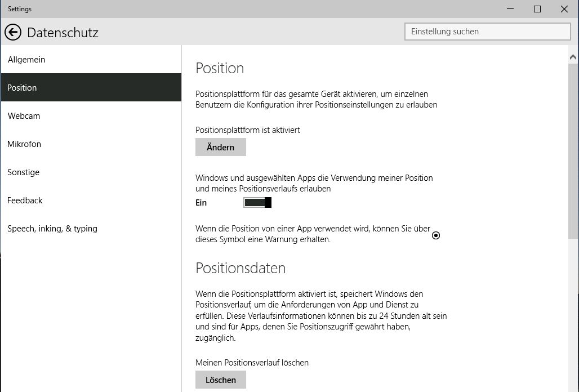The width and height of the screenshot is (579, 392).
Task: Open Speech, inking, & typing
Action: click(x=52, y=229)
